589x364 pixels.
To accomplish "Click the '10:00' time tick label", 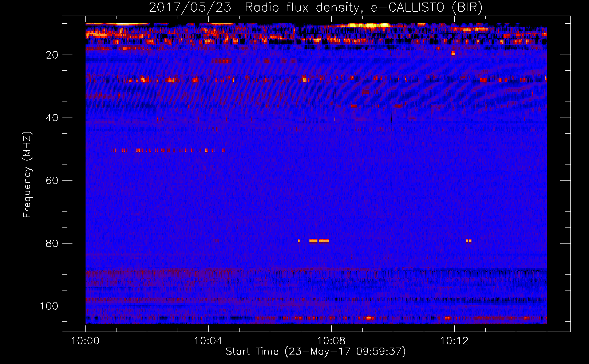I will click(x=85, y=341).
